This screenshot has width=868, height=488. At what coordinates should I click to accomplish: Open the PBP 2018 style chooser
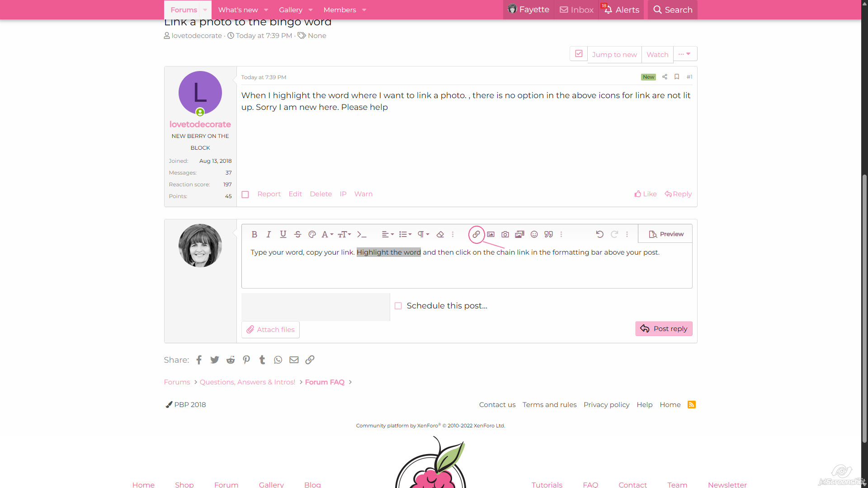pyautogui.click(x=186, y=405)
